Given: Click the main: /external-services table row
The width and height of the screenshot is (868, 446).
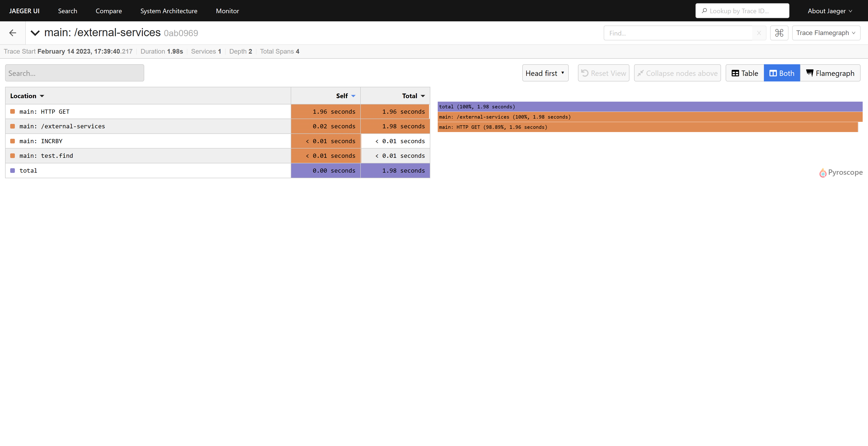Looking at the screenshot, I should point(217,126).
